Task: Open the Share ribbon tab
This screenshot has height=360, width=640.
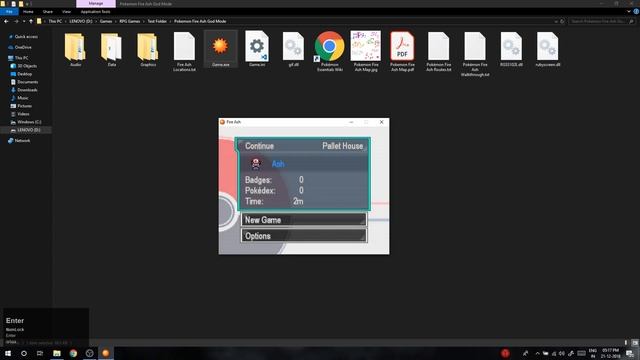Action: 48,11
